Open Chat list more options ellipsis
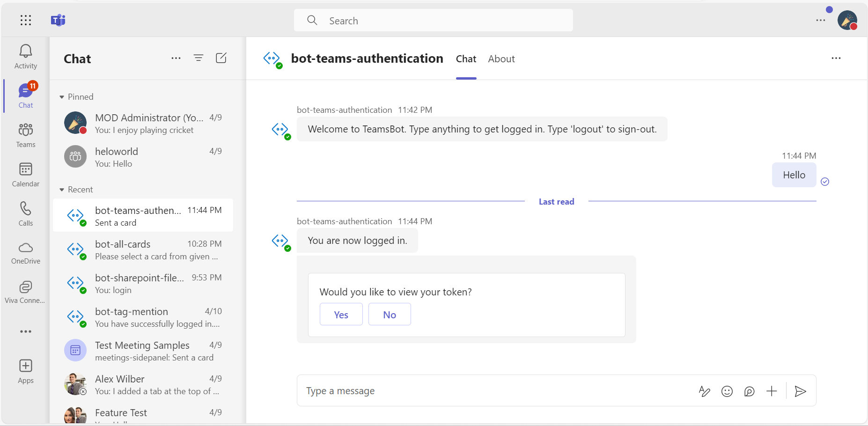 (x=176, y=58)
